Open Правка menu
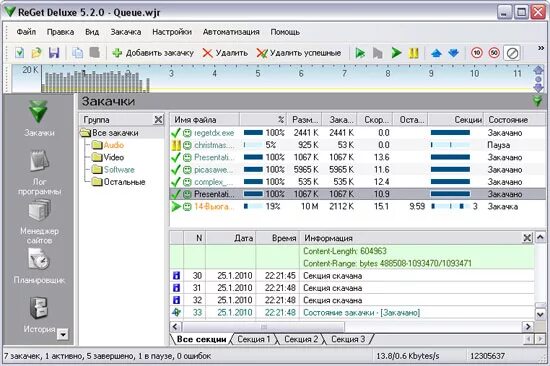The width and height of the screenshot is (550, 366). click(60, 32)
